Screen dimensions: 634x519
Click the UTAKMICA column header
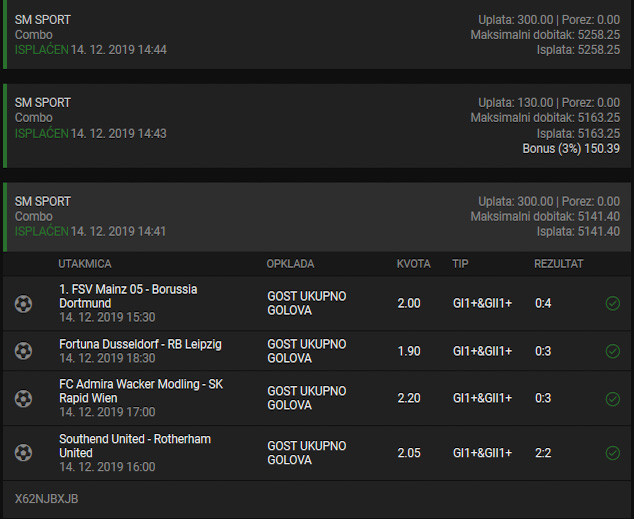tap(85, 264)
